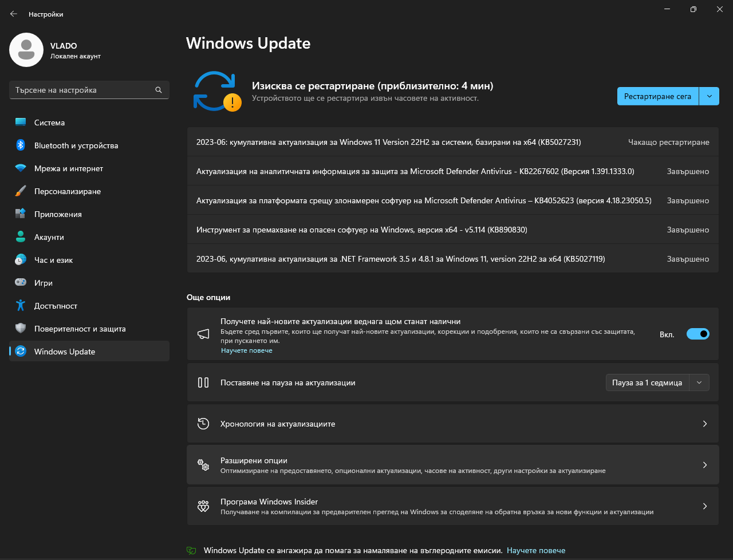Minimize the Настройки window
The height and width of the screenshot is (560, 733).
pos(667,9)
